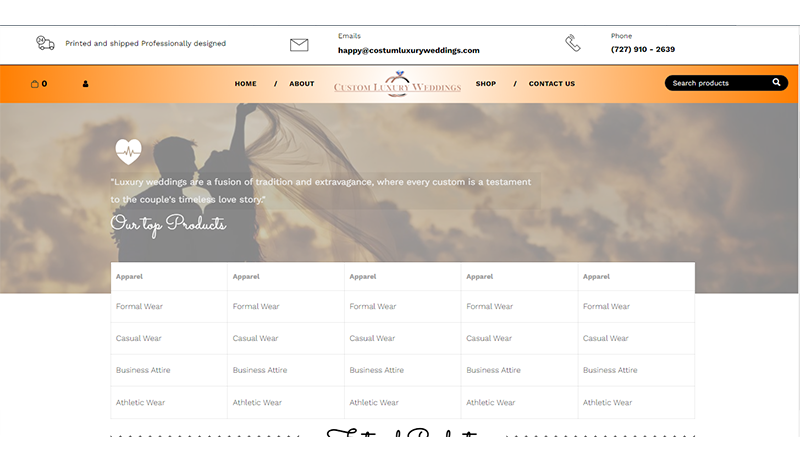
Task: Select Formal Wear in the first column
Action: (x=139, y=307)
